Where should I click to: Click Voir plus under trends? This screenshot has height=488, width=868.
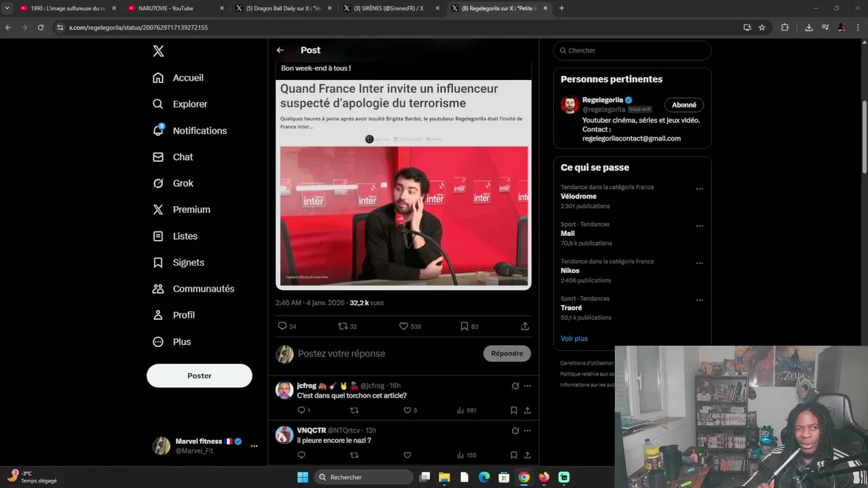574,338
